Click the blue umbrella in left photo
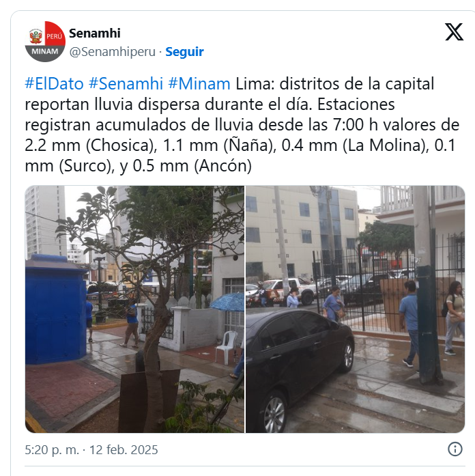Screen dimensions: 475x476 click(227, 302)
